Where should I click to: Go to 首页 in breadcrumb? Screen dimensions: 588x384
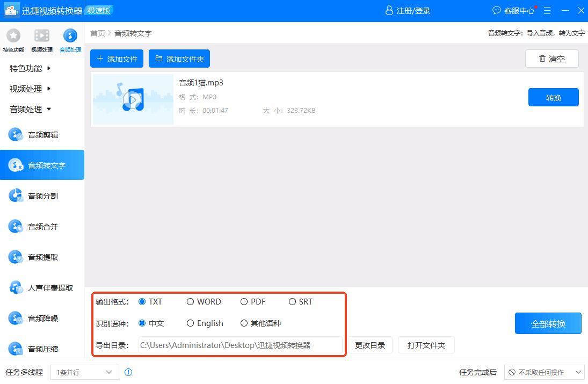tap(98, 33)
